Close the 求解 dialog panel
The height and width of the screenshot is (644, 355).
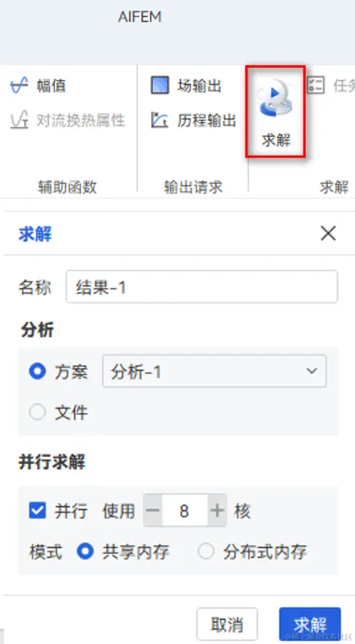[328, 233]
